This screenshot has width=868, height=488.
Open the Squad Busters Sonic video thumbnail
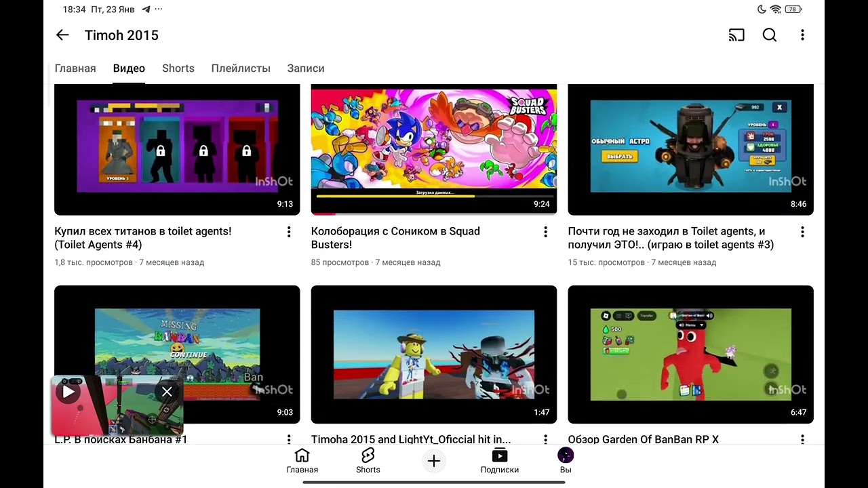click(x=434, y=149)
